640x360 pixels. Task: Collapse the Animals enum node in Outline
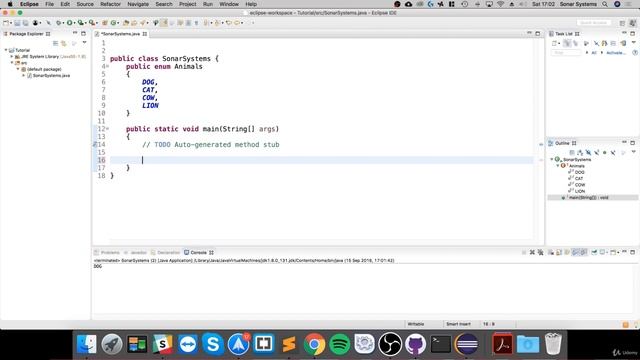click(558, 166)
